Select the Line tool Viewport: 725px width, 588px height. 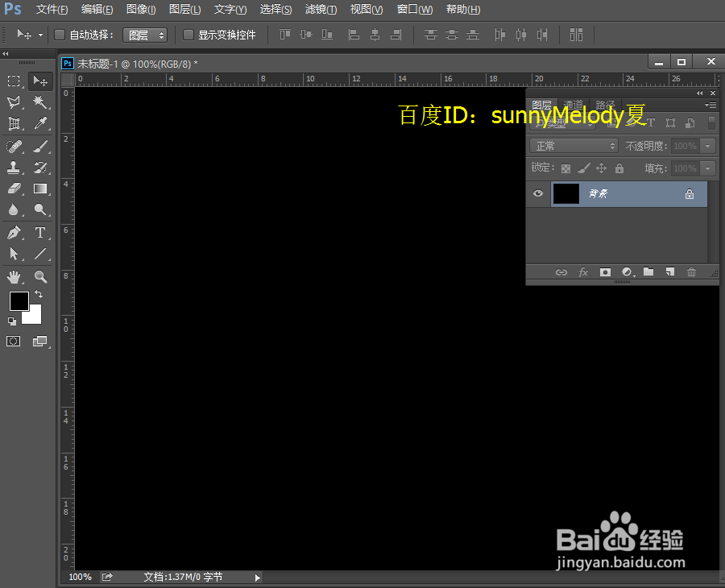(41, 253)
